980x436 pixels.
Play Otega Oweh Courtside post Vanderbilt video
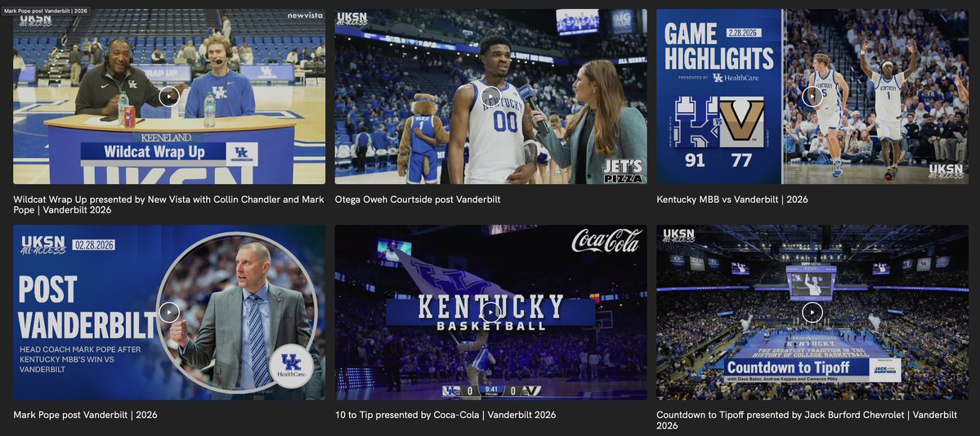[x=490, y=97]
